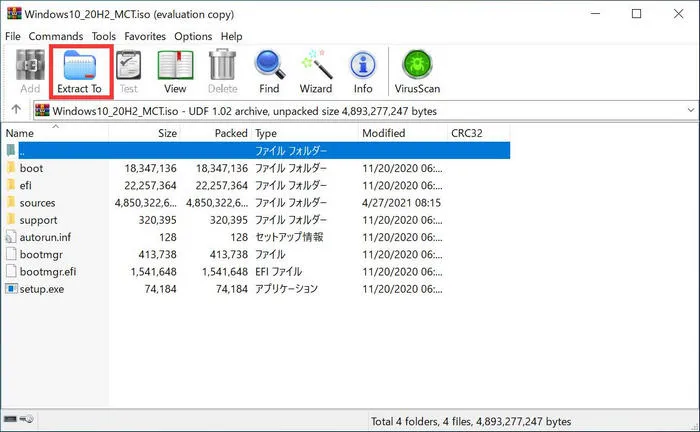Click packed value '74,184' of setup.exe
The image size is (700, 432).
tap(232, 289)
